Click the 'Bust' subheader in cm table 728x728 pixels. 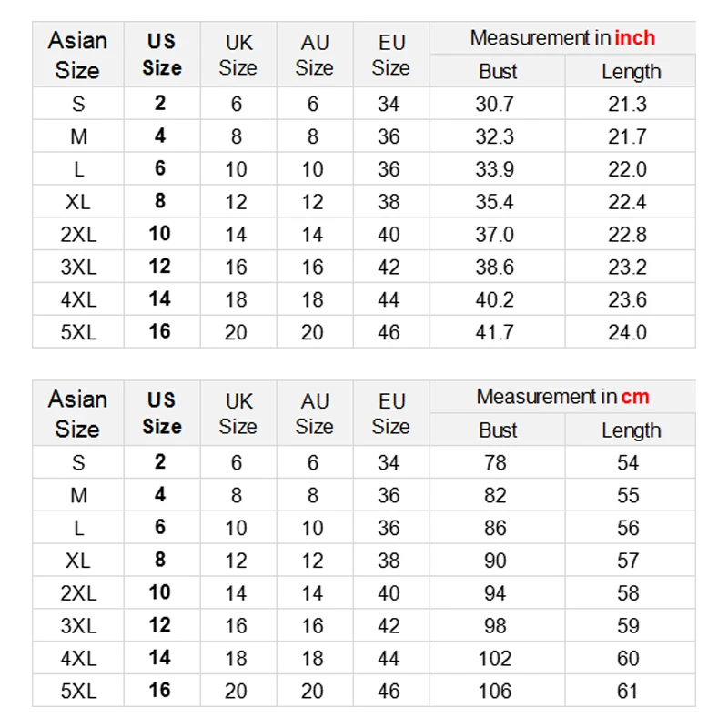pos(498,430)
